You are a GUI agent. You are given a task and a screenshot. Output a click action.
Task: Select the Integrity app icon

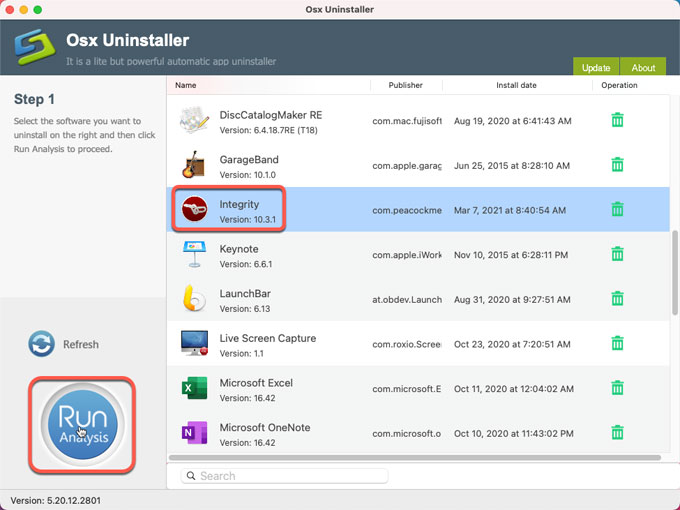pyautogui.click(x=194, y=209)
